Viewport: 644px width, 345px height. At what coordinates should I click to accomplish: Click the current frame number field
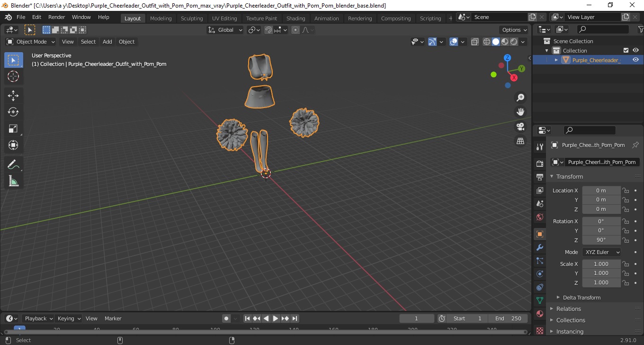417,318
